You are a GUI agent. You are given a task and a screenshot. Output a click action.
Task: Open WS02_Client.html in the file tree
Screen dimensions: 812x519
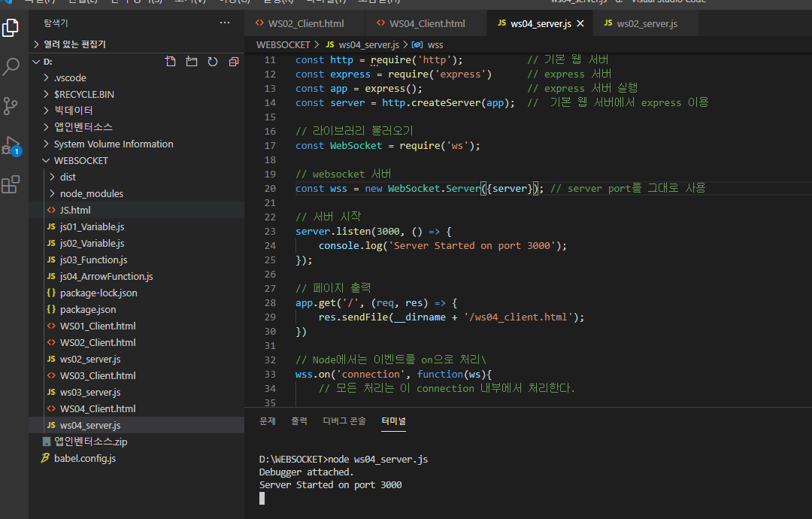(136, 343)
